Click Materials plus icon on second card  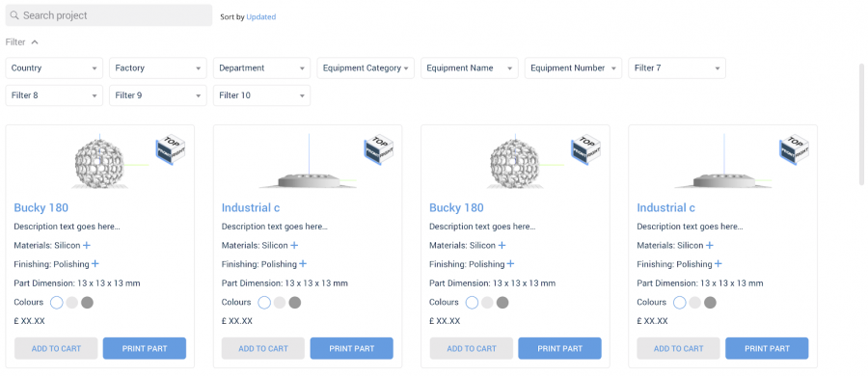pos(294,245)
